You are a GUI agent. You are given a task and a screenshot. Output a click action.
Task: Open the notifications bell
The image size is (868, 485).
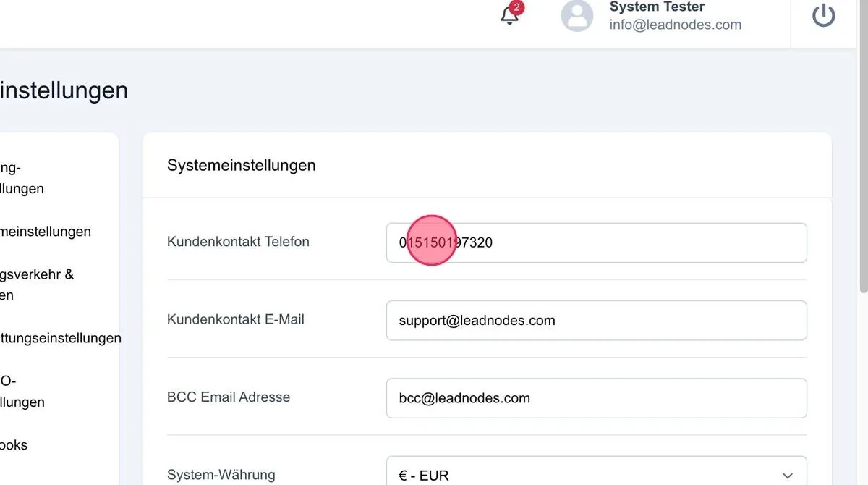(x=510, y=15)
